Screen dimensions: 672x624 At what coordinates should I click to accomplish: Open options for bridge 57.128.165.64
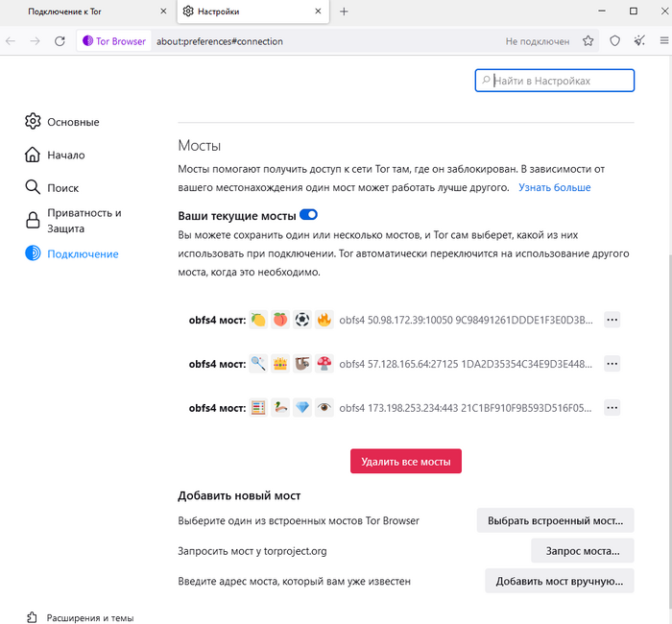coord(612,364)
